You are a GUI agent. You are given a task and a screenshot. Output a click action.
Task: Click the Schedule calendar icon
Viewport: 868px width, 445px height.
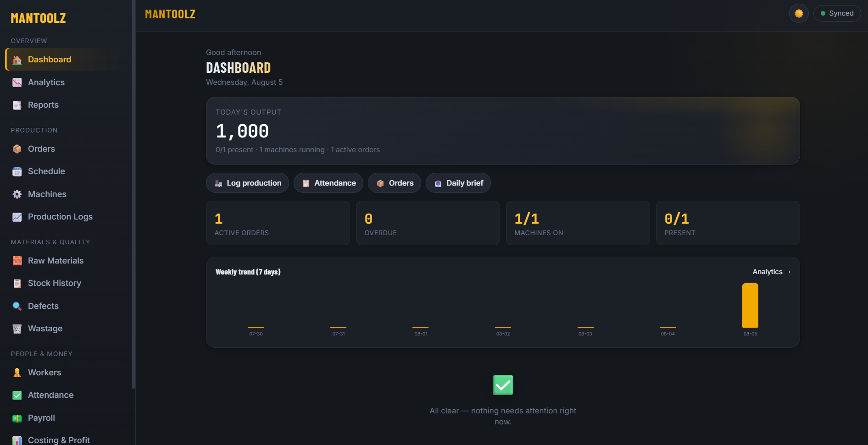click(x=17, y=171)
